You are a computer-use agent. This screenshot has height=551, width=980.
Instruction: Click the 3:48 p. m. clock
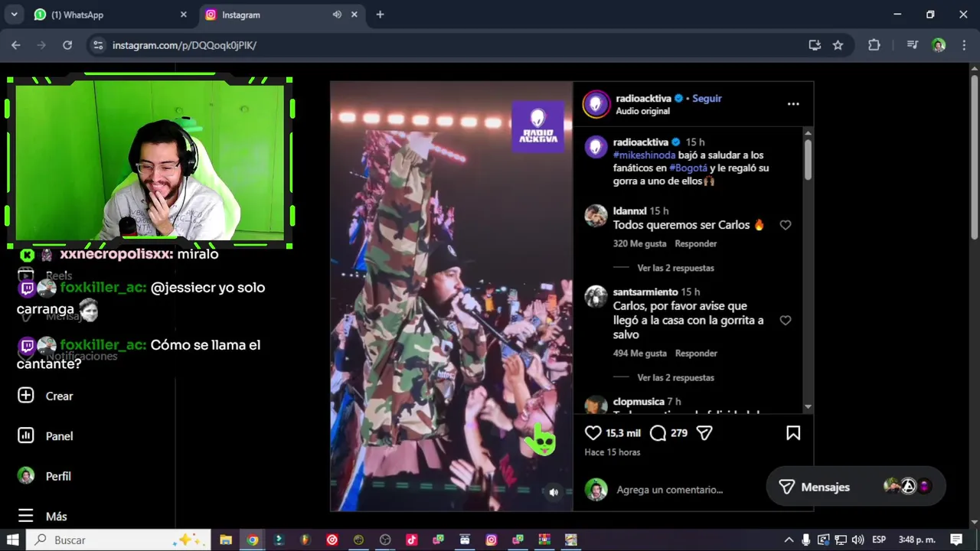tap(916, 540)
